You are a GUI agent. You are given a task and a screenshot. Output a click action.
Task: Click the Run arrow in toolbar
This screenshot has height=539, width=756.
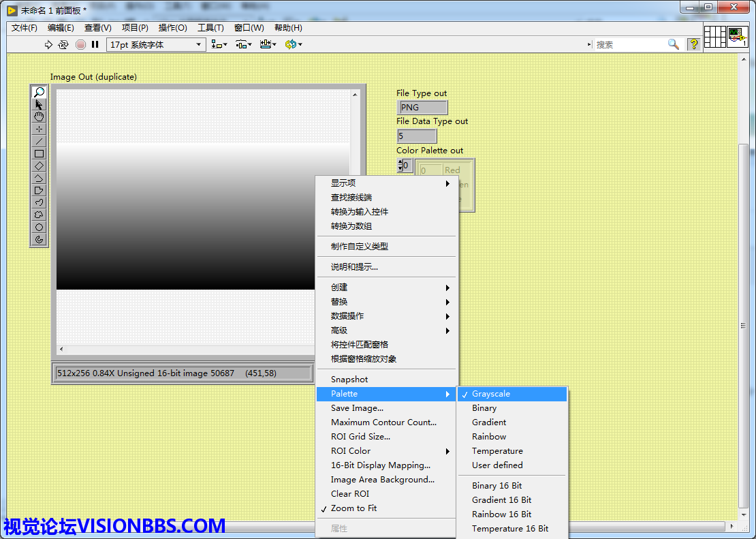point(48,44)
